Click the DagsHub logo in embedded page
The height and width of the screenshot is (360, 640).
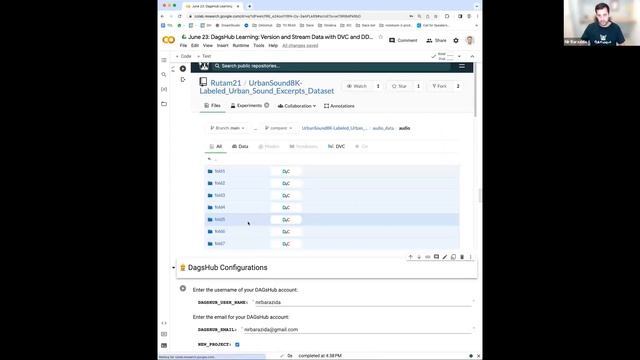point(204,66)
